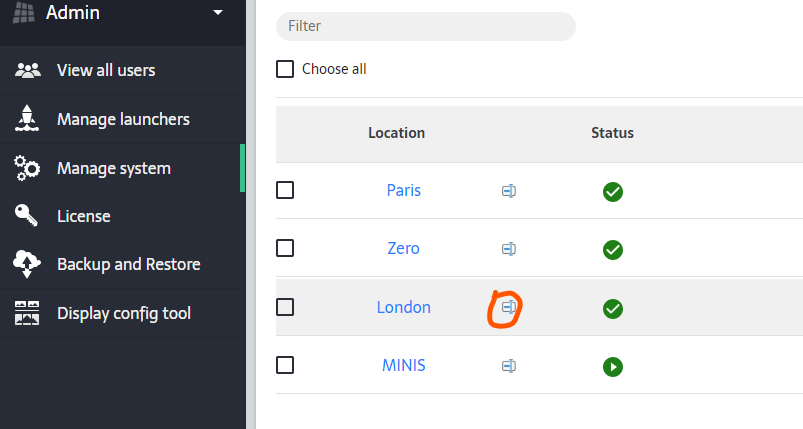Open the Backup and Restore section
The image size is (803, 429).
coord(128,264)
